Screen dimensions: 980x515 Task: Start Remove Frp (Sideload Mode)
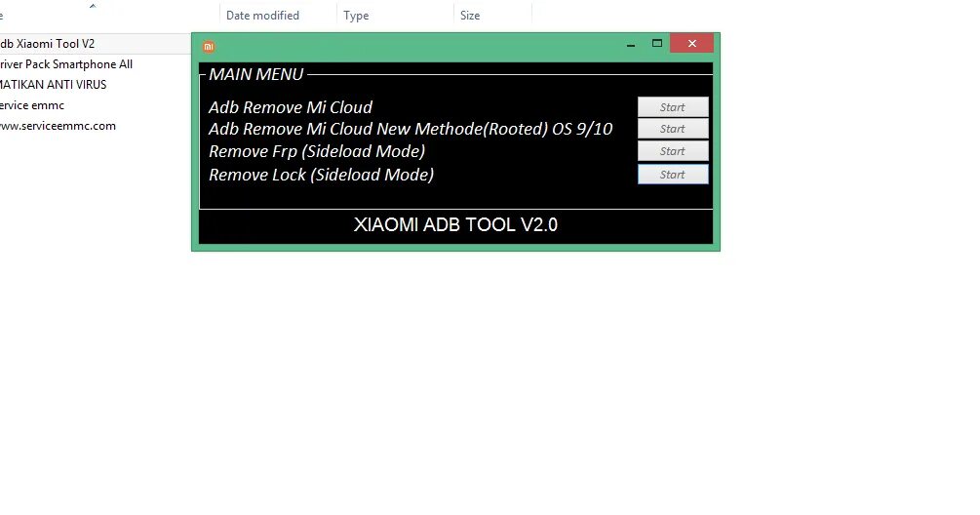(673, 151)
